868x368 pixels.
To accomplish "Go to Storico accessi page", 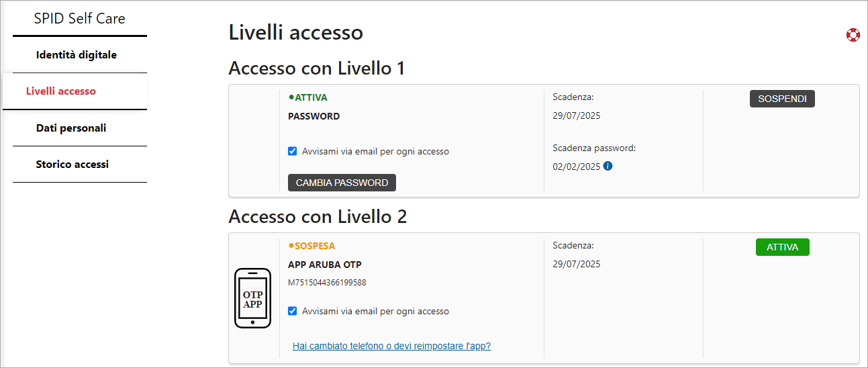I will [x=73, y=165].
